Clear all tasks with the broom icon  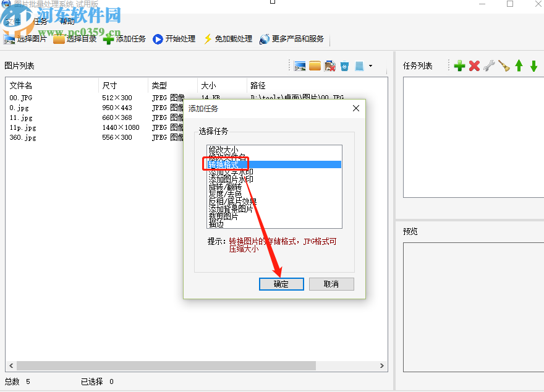(503, 66)
